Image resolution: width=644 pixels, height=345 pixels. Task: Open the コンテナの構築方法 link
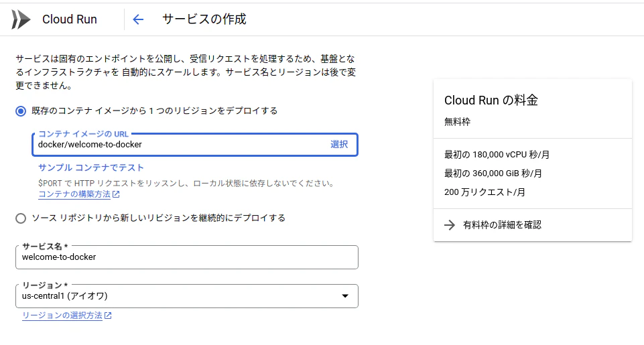[74, 194]
